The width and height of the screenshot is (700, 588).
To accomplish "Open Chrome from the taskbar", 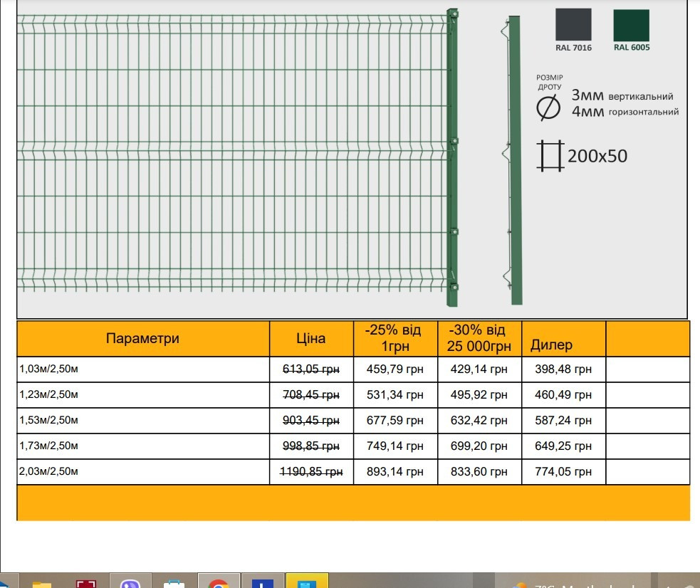I will pos(219,583).
